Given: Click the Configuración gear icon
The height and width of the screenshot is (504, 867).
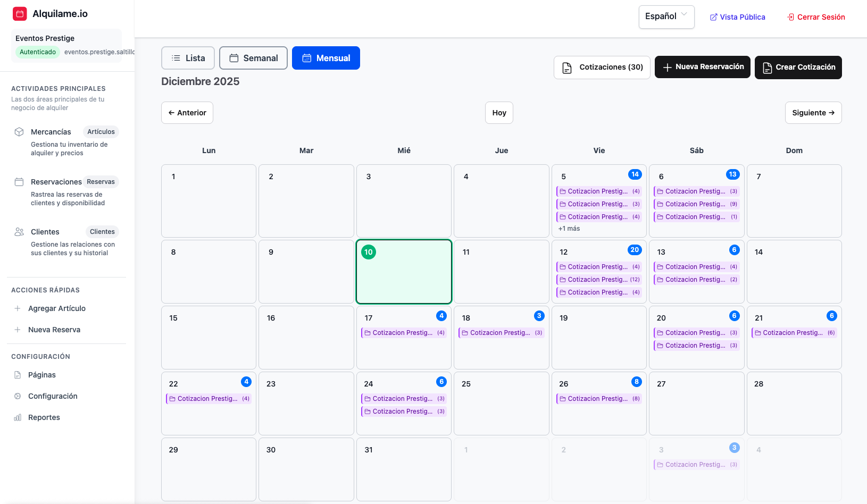Looking at the screenshot, I should [x=18, y=396].
